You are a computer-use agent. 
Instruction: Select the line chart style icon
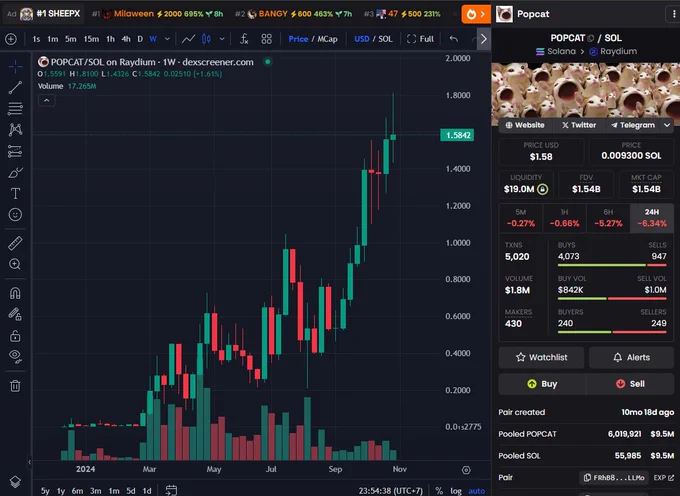188,39
